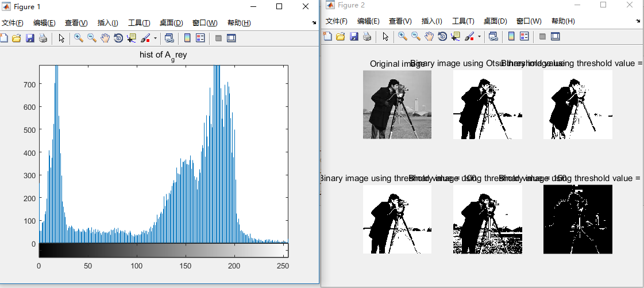Open 查看(V) menu in Figure 1
The height and width of the screenshot is (288, 644).
pyautogui.click(x=76, y=23)
